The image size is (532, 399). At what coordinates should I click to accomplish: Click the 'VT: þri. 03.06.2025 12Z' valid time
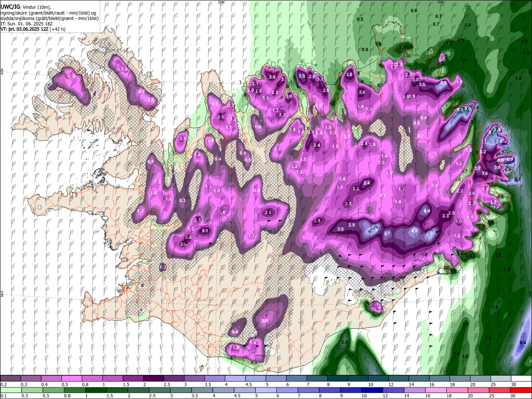click(24, 29)
